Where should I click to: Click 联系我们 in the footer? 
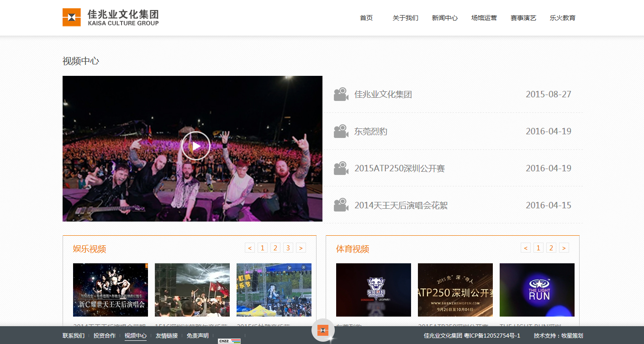point(74,336)
